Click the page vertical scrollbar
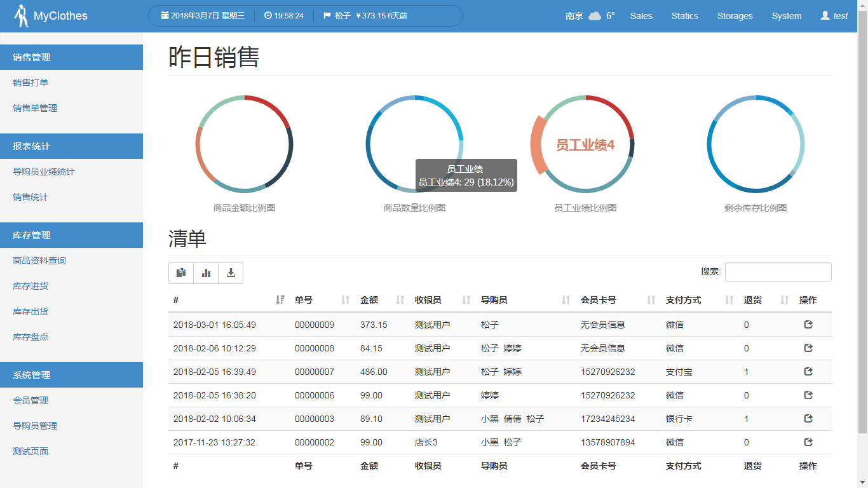This screenshot has height=488, width=868. click(862, 222)
